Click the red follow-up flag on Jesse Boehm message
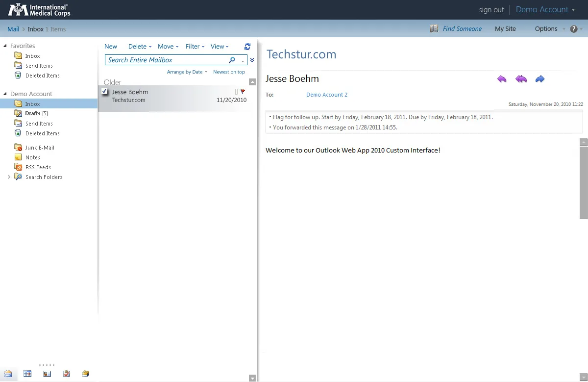The image size is (588, 382). (x=243, y=92)
